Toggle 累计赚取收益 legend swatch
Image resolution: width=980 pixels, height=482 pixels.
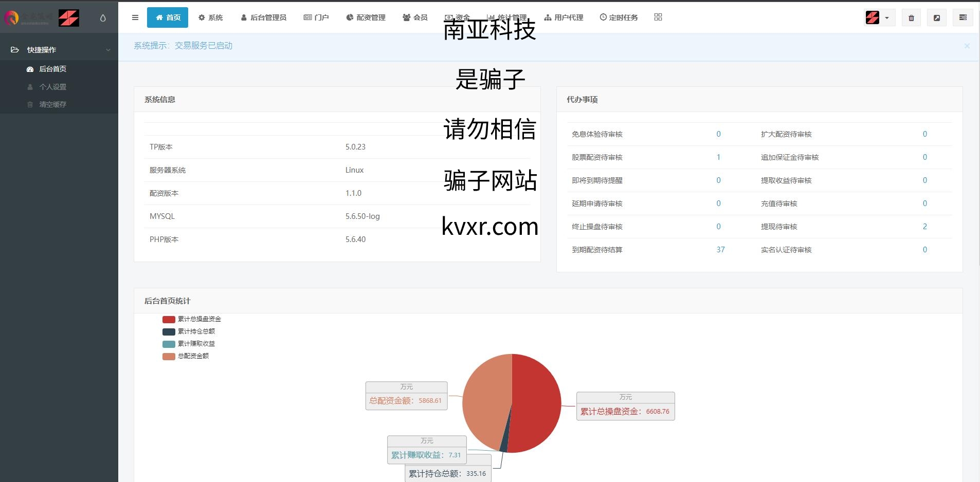[169, 344]
